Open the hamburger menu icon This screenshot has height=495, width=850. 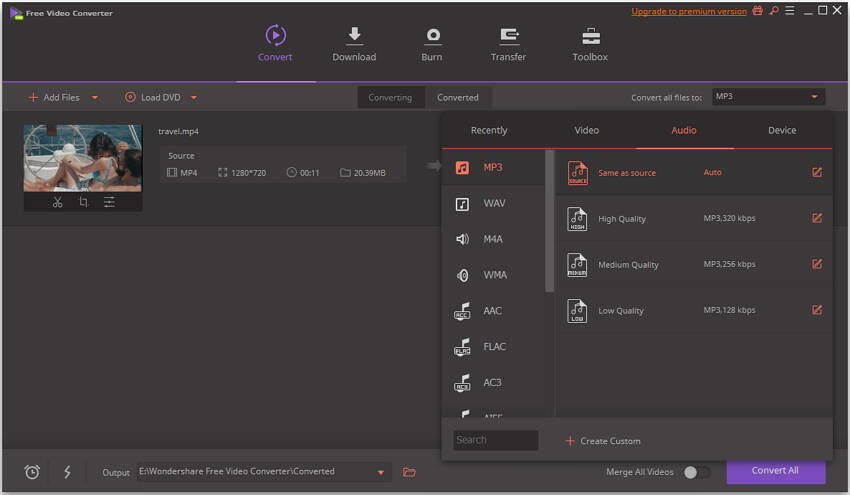790,10
